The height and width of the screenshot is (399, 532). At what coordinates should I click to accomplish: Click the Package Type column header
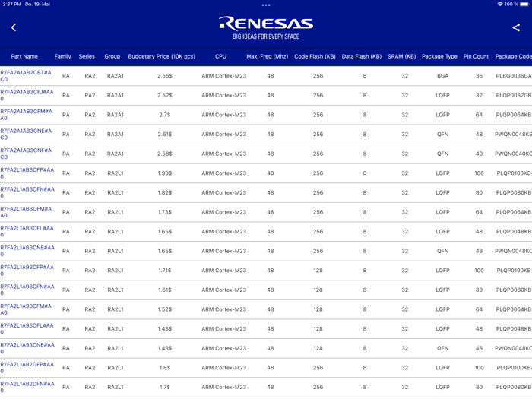(x=440, y=56)
